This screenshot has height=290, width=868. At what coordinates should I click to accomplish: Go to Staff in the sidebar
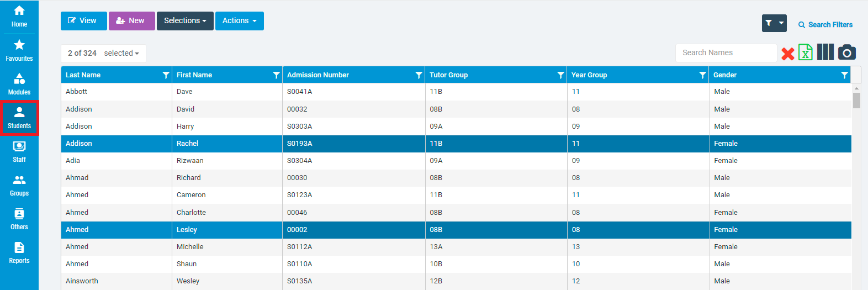click(19, 151)
